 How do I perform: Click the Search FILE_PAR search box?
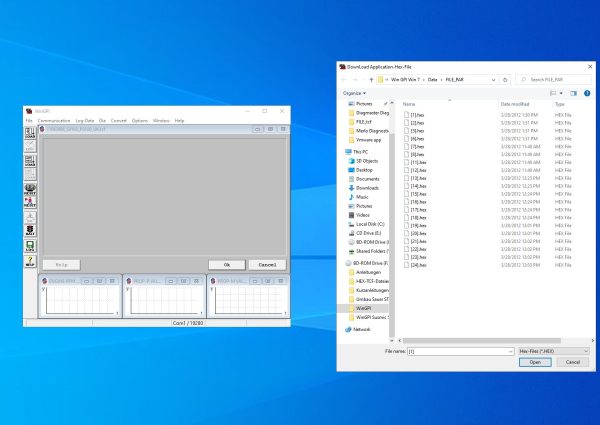click(553, 80)
